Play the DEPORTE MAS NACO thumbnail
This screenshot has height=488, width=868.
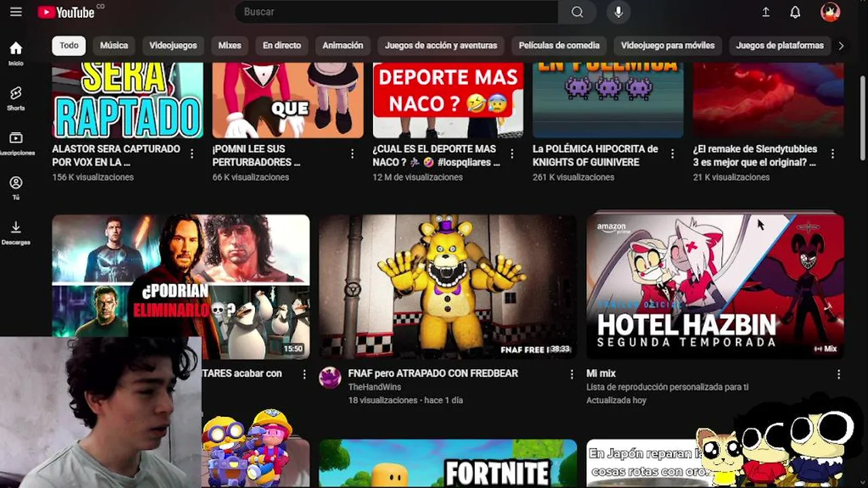[x=448, y=100]
